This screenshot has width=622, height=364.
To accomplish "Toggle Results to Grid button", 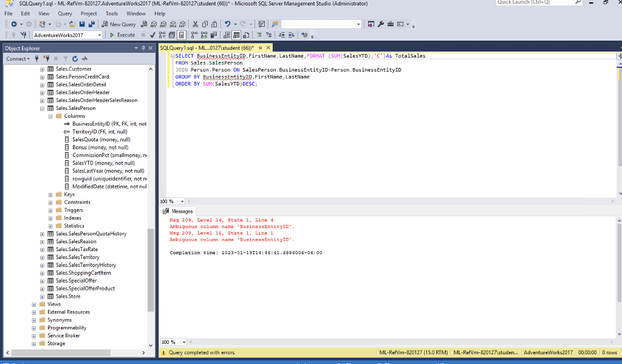I will 236,35.
